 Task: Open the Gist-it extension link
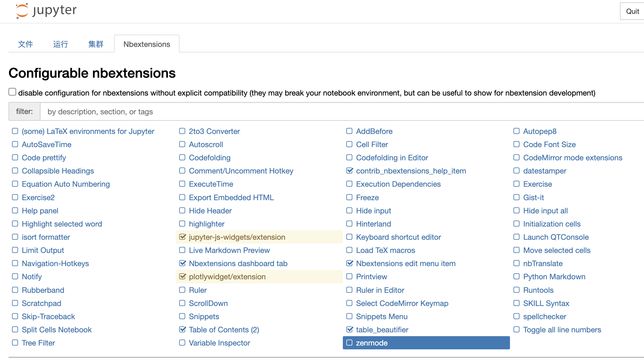[533, 198]
